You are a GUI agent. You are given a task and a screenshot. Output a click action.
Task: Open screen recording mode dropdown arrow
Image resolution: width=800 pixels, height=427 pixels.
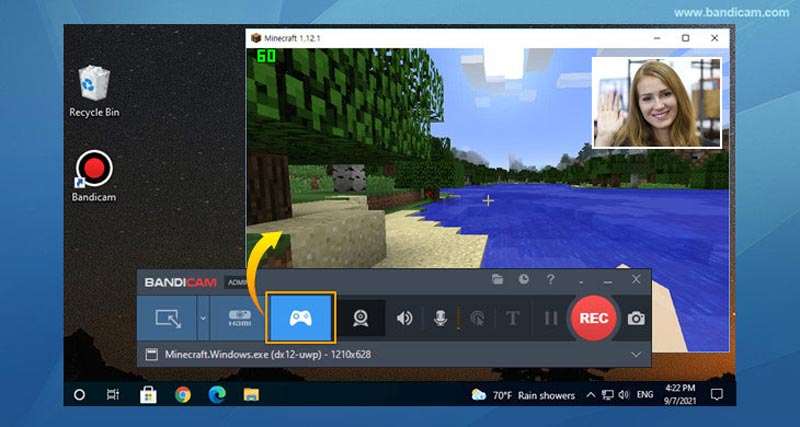[x=203, y=318]
